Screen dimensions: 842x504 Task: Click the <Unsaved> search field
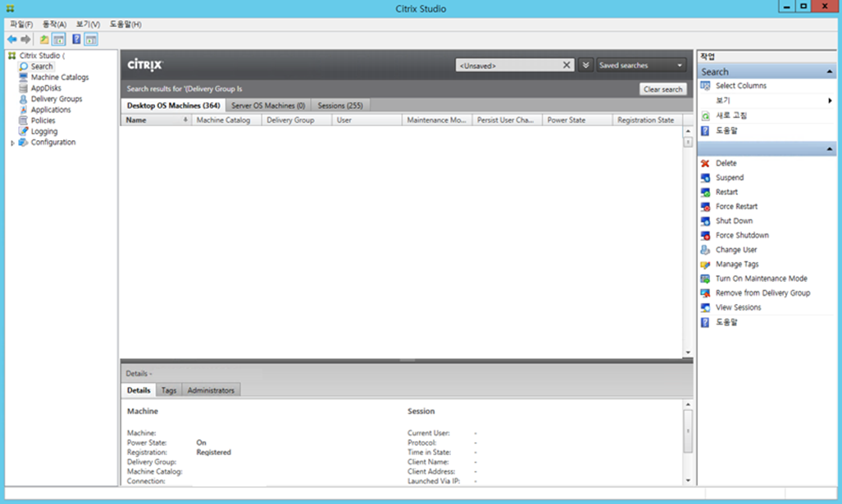[x=507, y=66]
